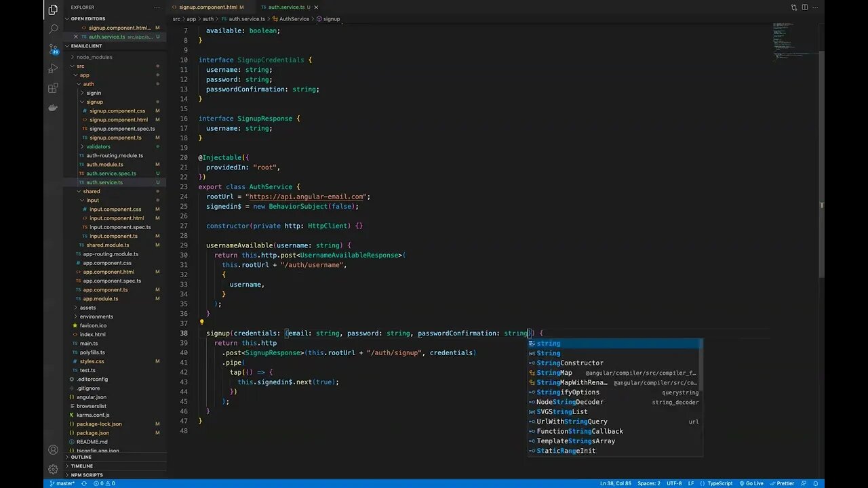Open signup.component.ts in file tree

(115, 138)
